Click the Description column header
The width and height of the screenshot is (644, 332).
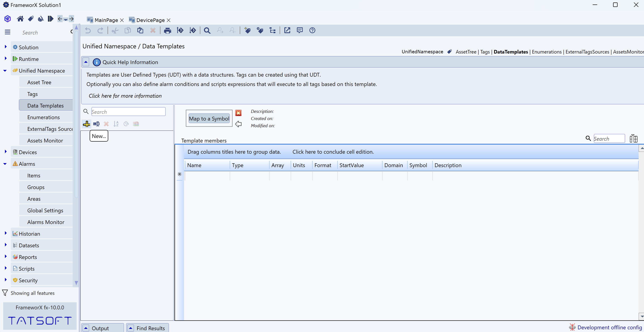(535, 165)
